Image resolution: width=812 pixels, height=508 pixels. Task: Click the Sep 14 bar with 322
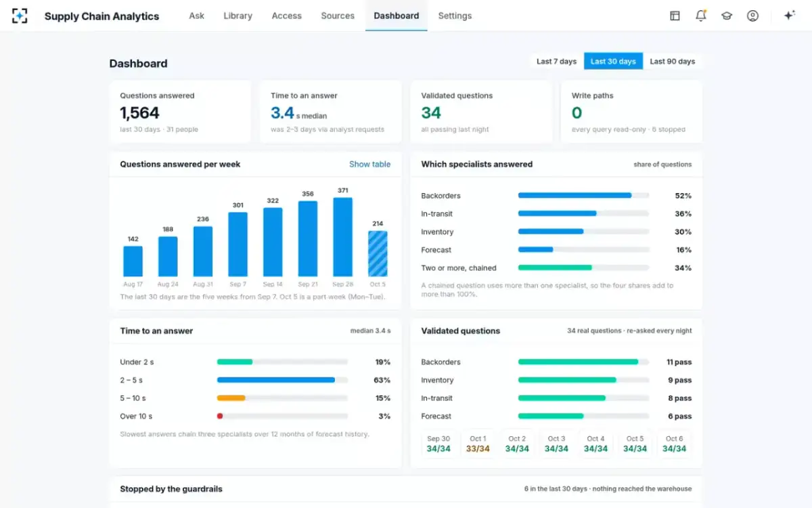(x=273, y=242)
